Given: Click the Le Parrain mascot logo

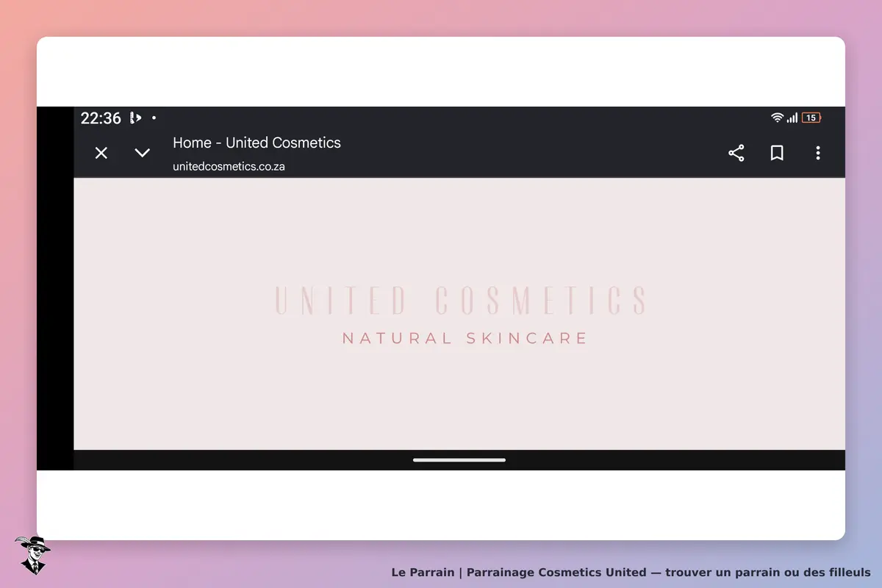Looking at the screenshot, I should click(32, 555).
